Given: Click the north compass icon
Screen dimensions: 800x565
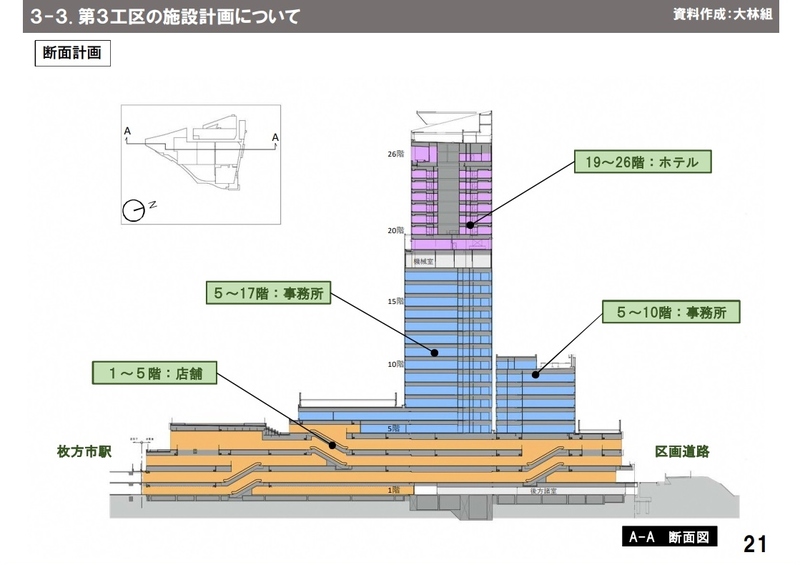Looking at the screenshot, I should tap(132, 208).
